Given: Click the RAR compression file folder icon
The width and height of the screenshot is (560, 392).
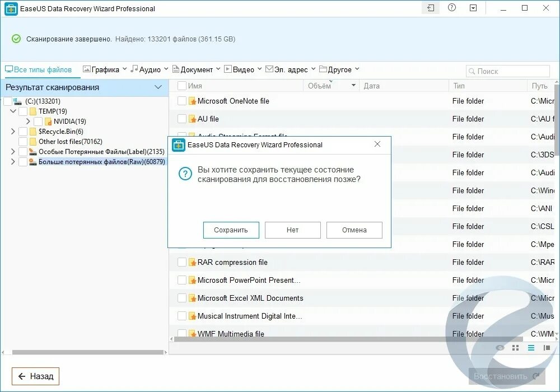Looking at the screenshot, I should 192,263.
